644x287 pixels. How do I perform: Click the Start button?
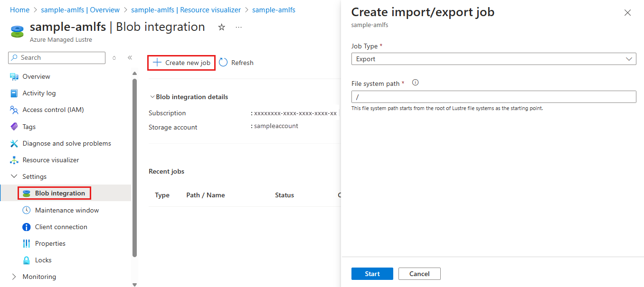click(372, 274)
